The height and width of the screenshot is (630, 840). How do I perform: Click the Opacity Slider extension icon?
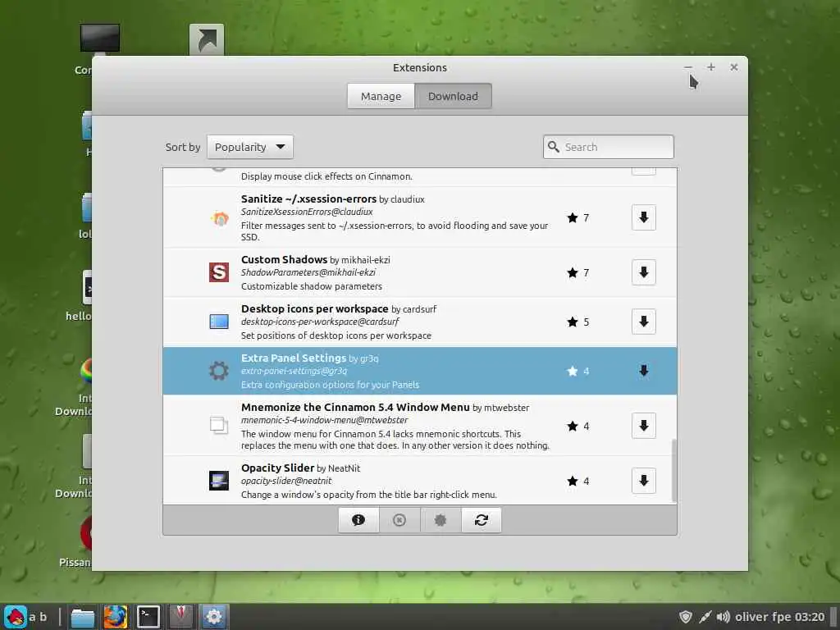tap(218, 481)
